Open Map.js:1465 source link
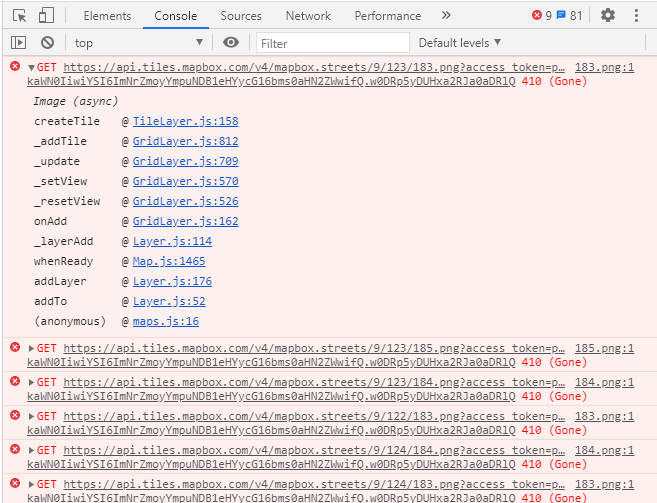Screen dimensions: 657x503 pos(169,262)
